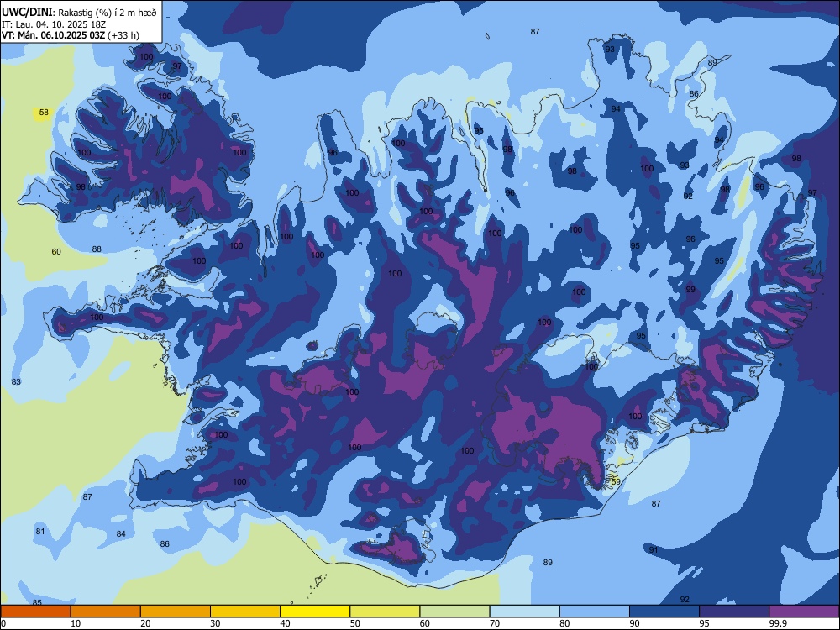The width and height of the screenshot is (840, 630).
Task: Click the '59' value near the southeast coast
Action: (x=616, y=482)
